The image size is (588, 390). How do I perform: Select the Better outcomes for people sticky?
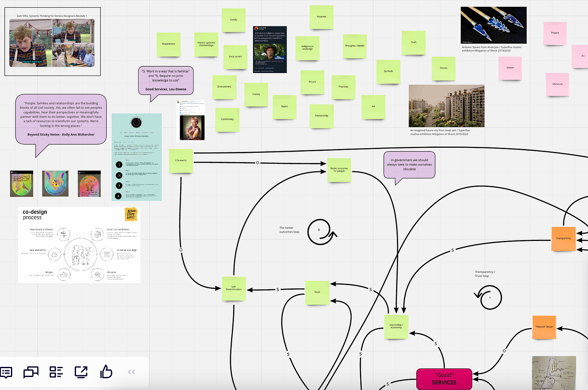[339, 170]
